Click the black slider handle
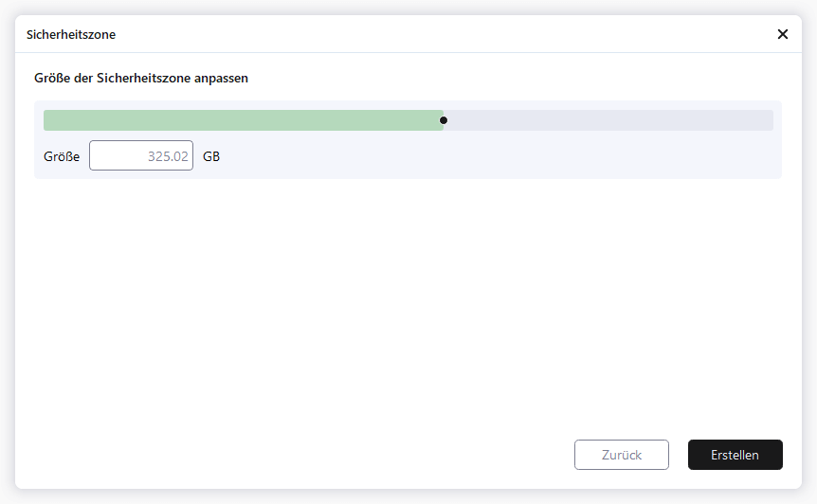The image size is (817, 504). click(444, 120)
